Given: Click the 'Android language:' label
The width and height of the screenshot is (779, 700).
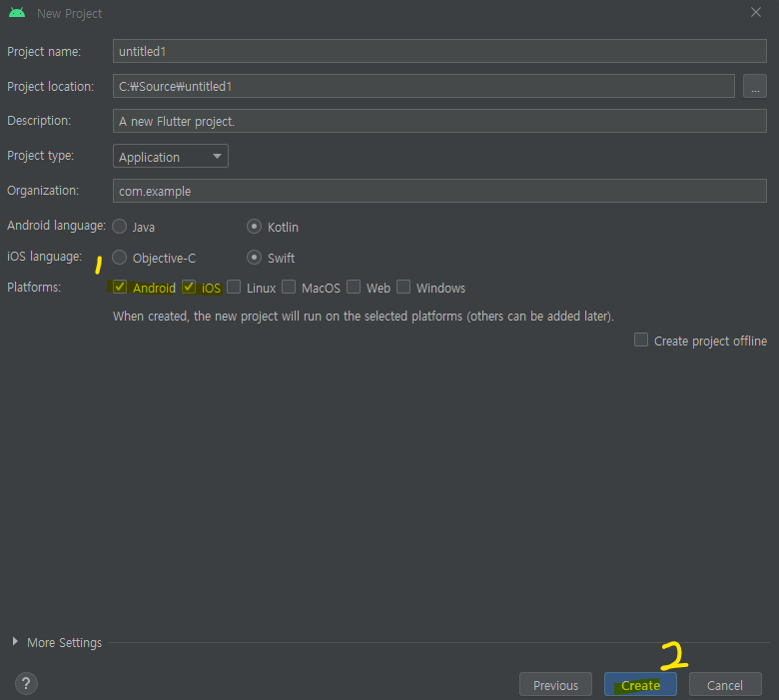Looking at the screenshot, I should [x=56, y=226].
